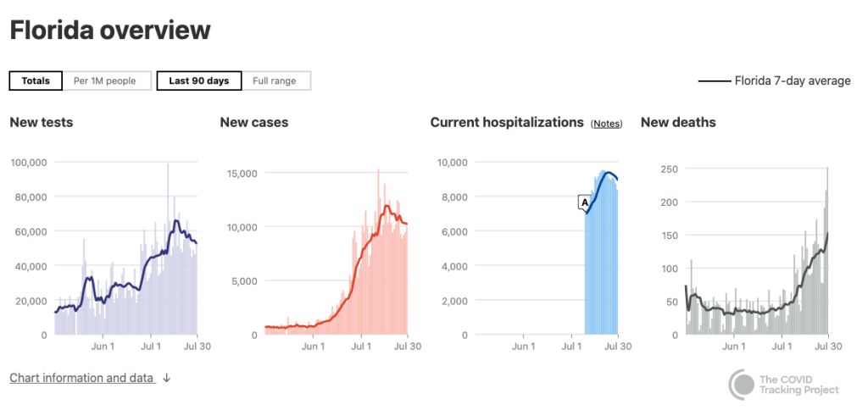
Task: Click the peak bar in New cases chart
Action: [x=378, y=254]
